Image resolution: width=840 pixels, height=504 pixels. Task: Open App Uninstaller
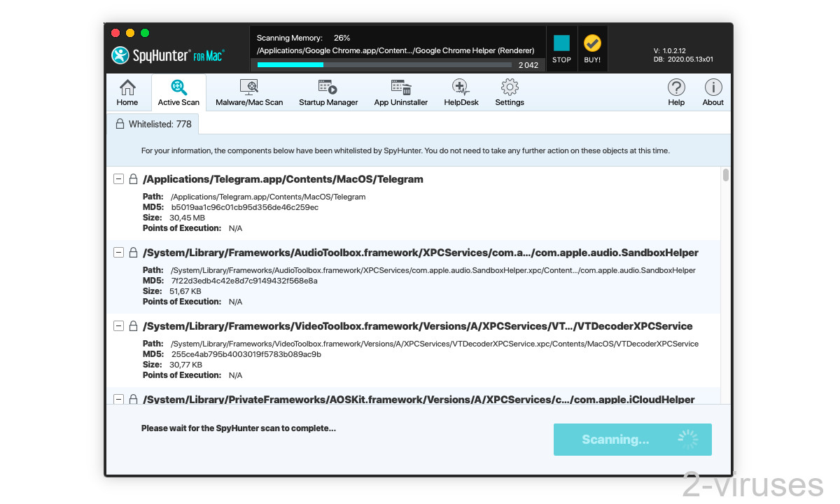click(401, 92)
